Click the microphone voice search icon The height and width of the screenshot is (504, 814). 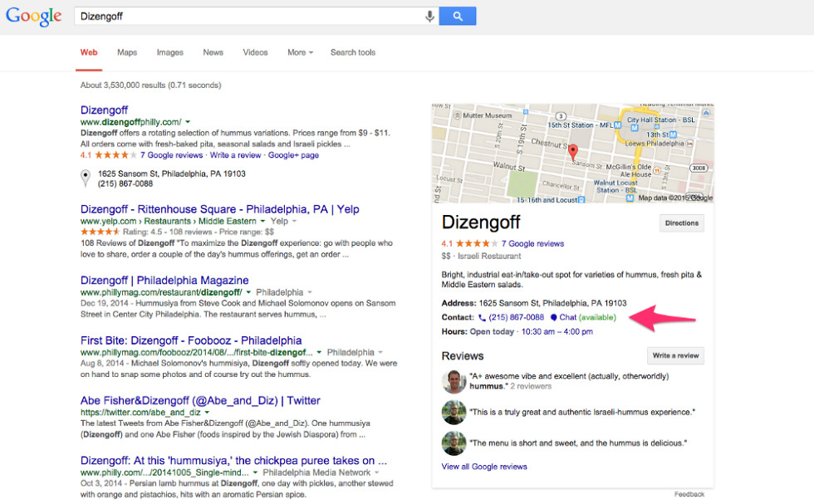pos(430,16)
